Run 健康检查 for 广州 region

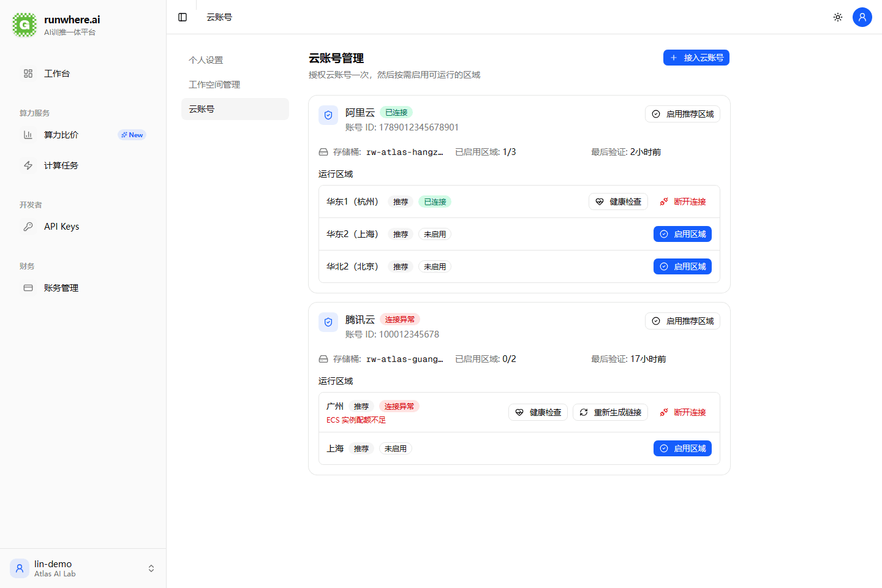click(538, 412)
